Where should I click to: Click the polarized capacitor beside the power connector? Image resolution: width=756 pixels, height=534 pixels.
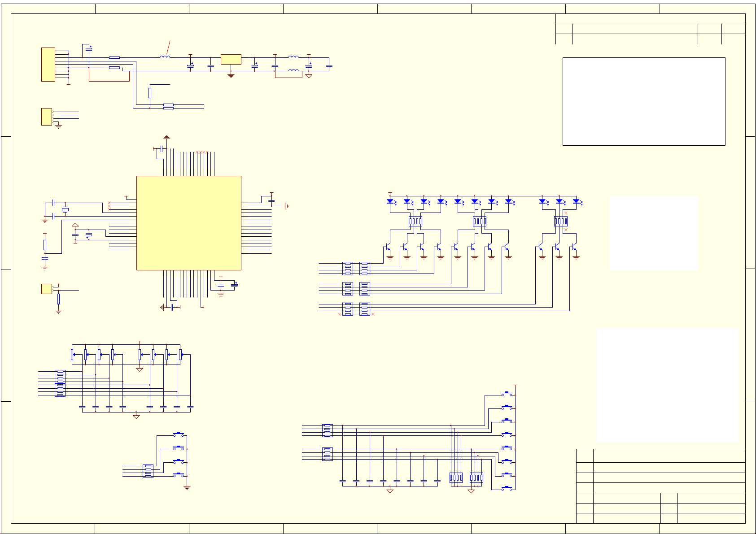pos(89,48)
